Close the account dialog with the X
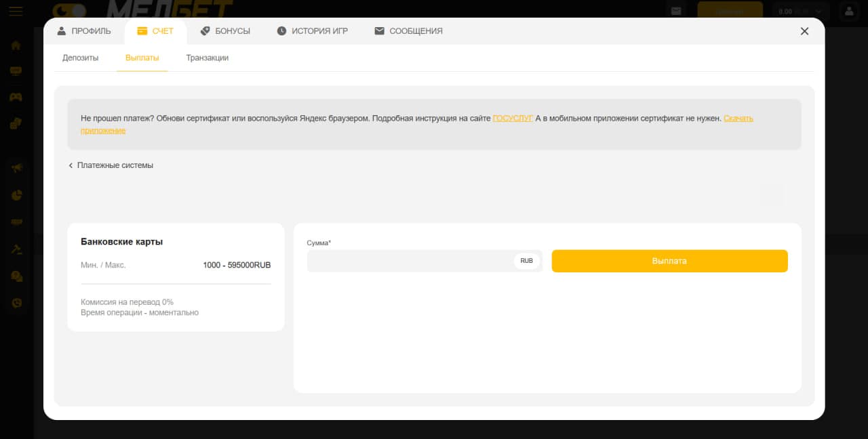 (804, 31)
